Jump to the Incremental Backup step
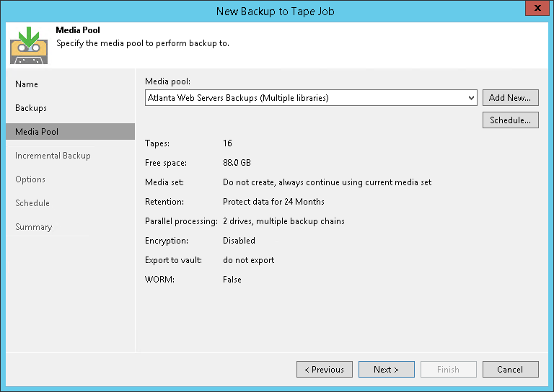 [53, 156]
